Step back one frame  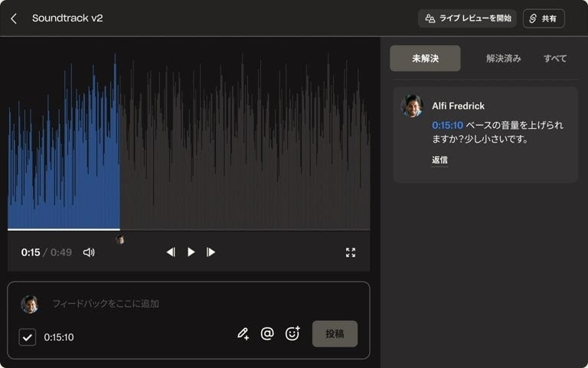[x=171, y=252]
